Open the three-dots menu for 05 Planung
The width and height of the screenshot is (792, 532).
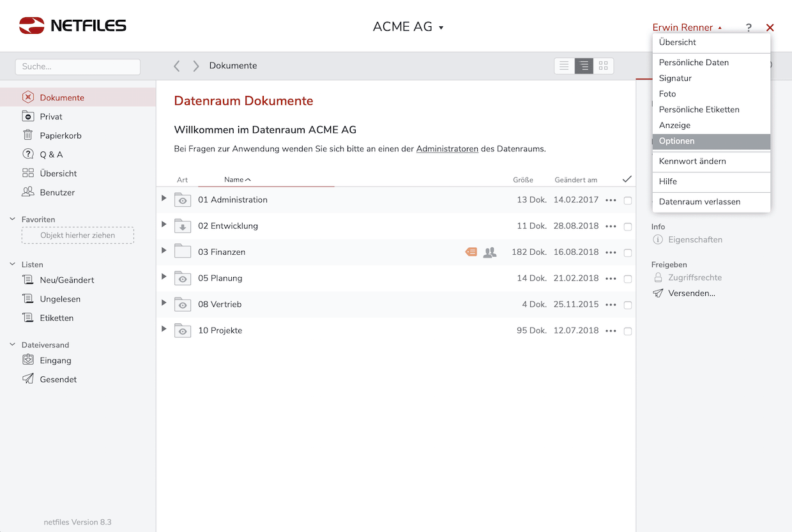coord(611,278)
